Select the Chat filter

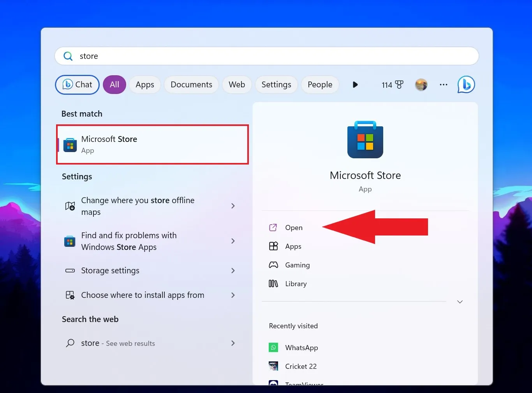(77, 85)
